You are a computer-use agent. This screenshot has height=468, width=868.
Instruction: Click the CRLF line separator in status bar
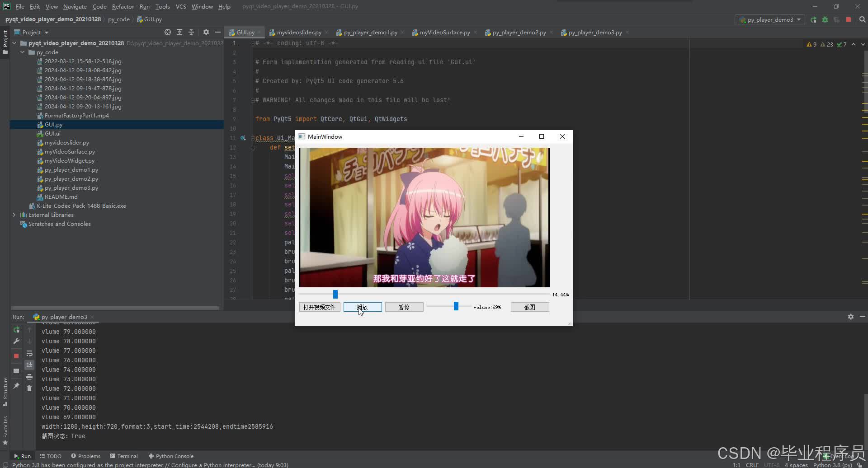coord(752,465)
